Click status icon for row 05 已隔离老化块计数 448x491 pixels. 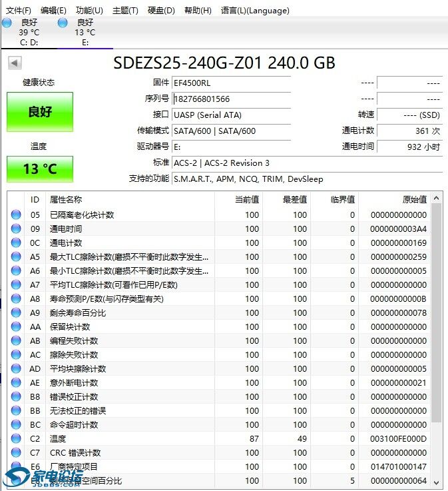(x=16, y=215)
